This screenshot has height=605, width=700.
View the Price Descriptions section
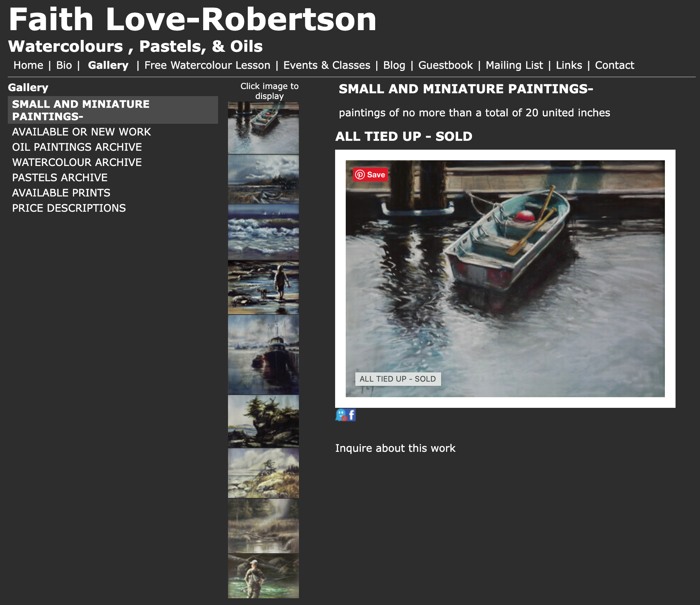pos(69,208)
